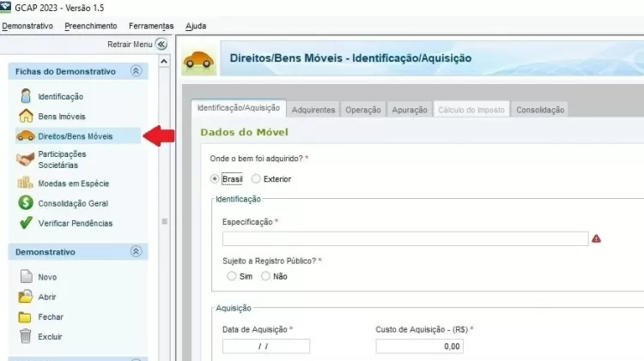Click the Retrair Menu double-arrow button

point(161,44)
